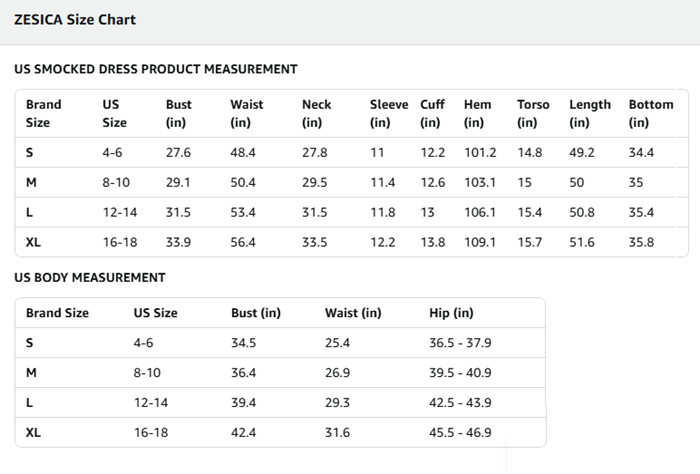Click size S row in dress measurement table
The image size is (700, 474).
pos(352,153)
